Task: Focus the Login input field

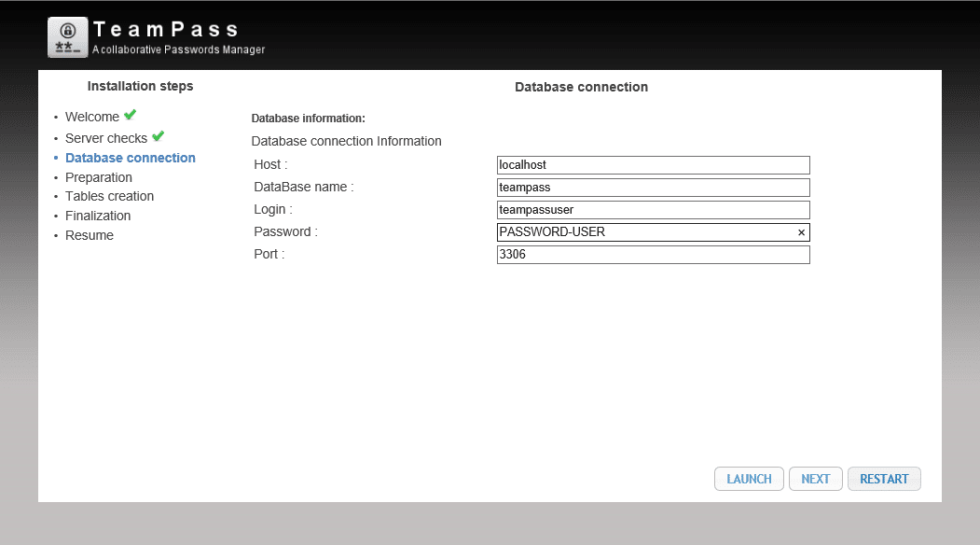Action: tap(653, 210)
